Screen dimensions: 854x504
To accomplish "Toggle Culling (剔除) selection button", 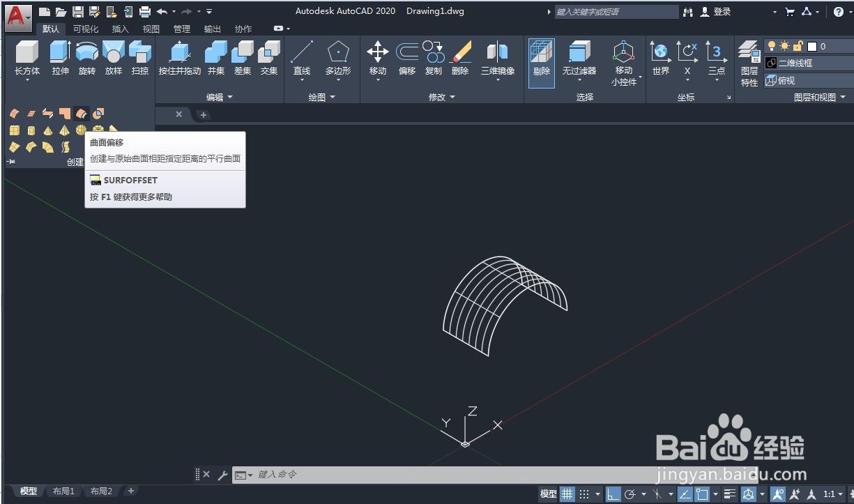I will 542,63.
